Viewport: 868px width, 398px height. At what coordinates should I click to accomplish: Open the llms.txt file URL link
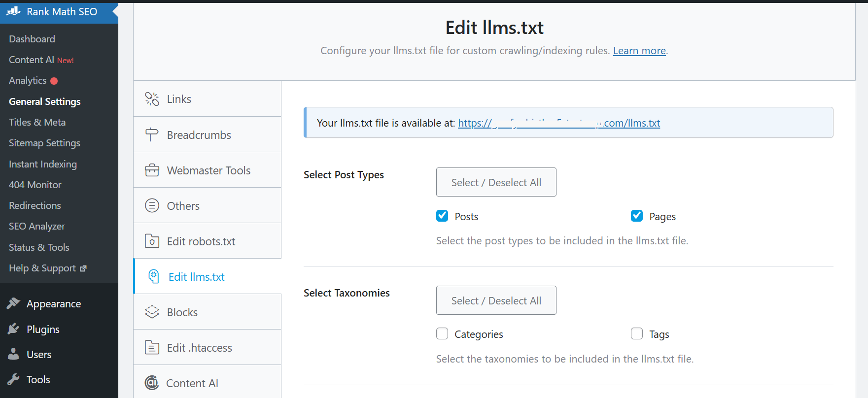tap(558, 123)
